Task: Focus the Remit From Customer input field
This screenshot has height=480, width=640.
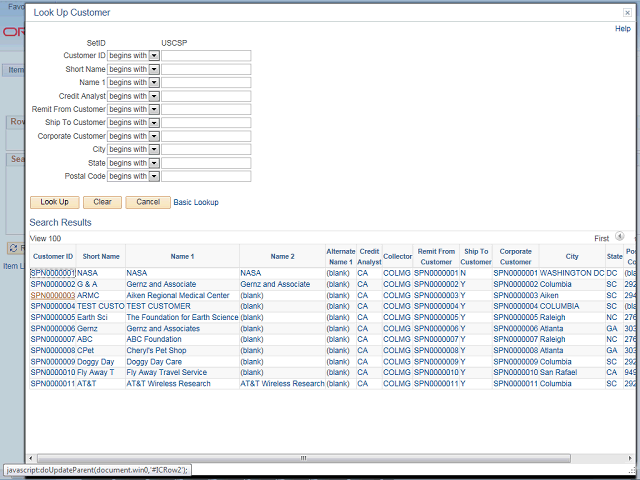Action: [206, 109]
